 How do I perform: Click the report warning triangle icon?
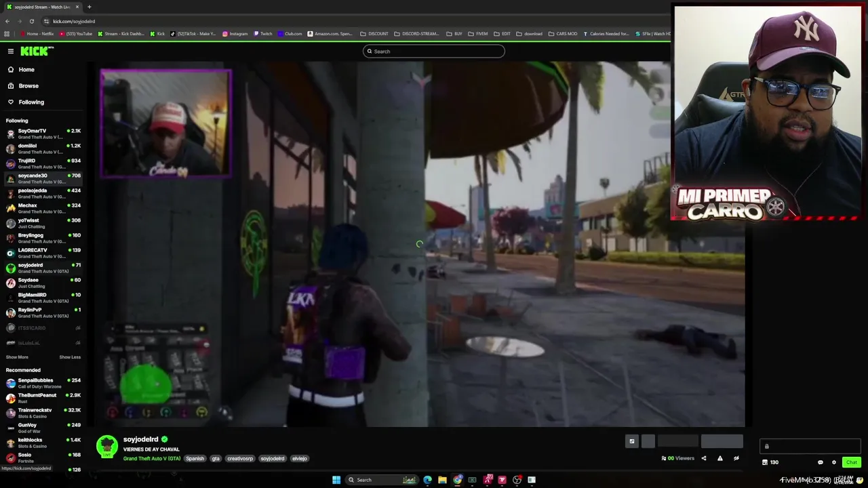[x=720, y=458]
